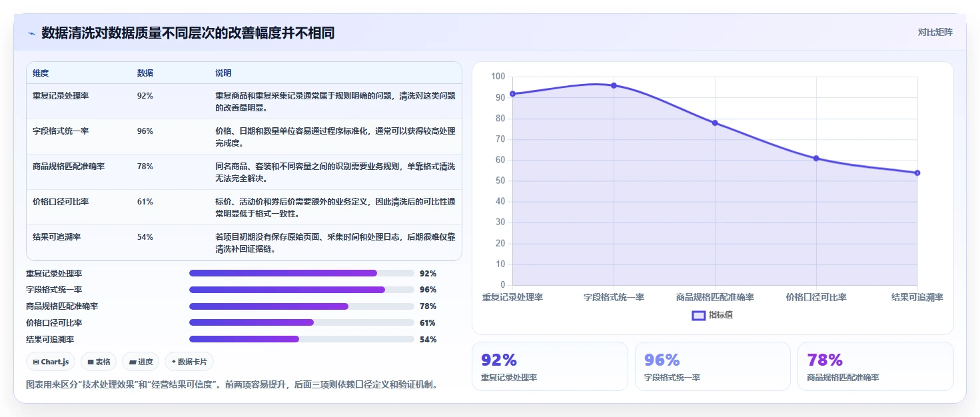Click the 表格 chip
Image resolution: width=980 pixels, height=417 pixels.
click(x=99, y=362)
